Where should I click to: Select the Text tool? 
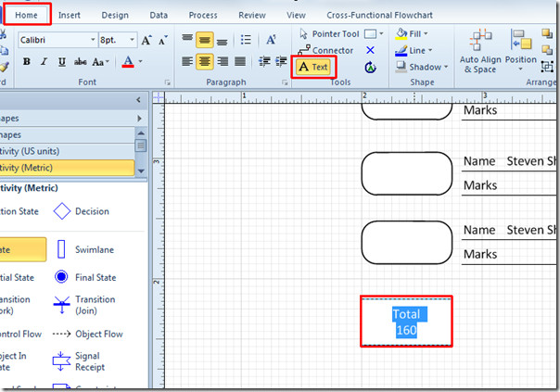coord(313,67)
